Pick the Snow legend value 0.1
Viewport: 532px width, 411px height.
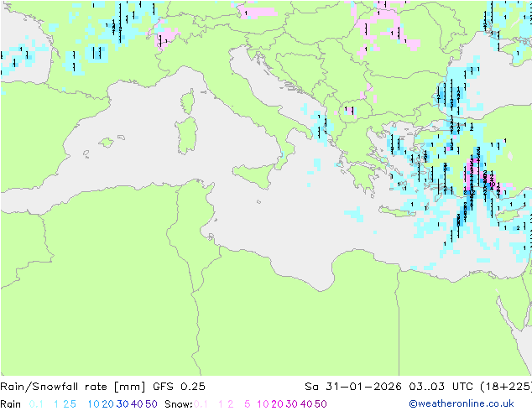(201, 404)
